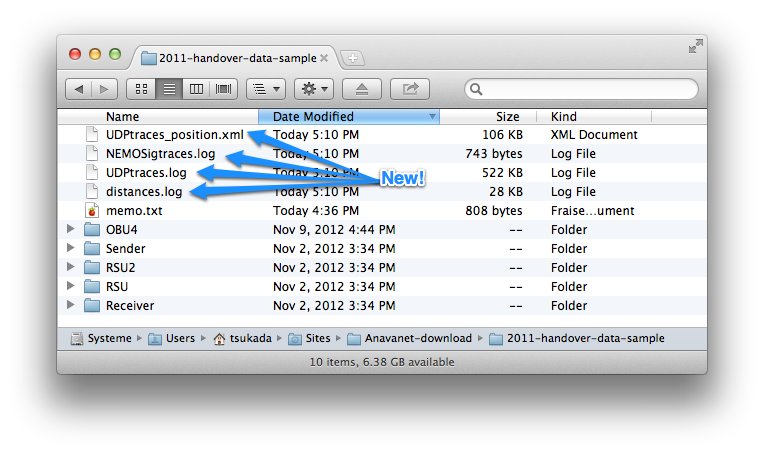Image resolution: width=764 pixels, height=453 pixels.
Task: Click the green zoom window button
Action: point(115,54)
